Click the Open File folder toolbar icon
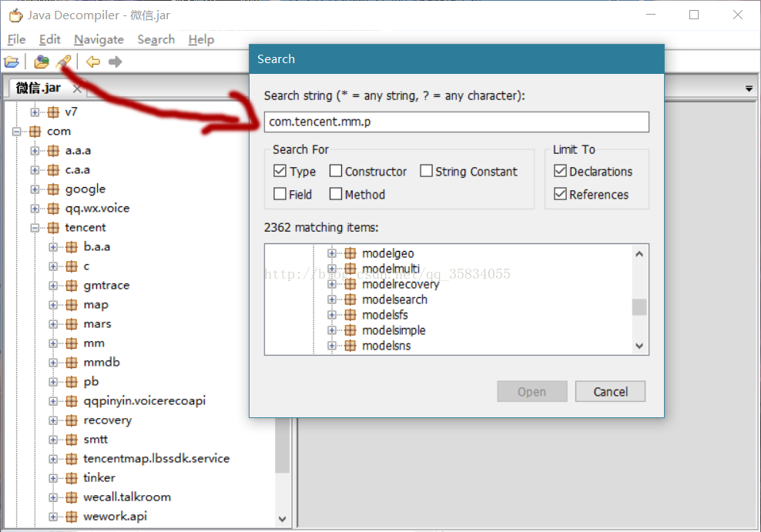The height and width of the screenshot is (532, 761). tap(12, 62)
